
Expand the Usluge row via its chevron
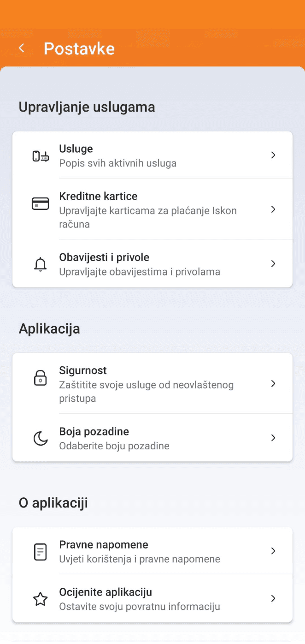click(273, 155)
